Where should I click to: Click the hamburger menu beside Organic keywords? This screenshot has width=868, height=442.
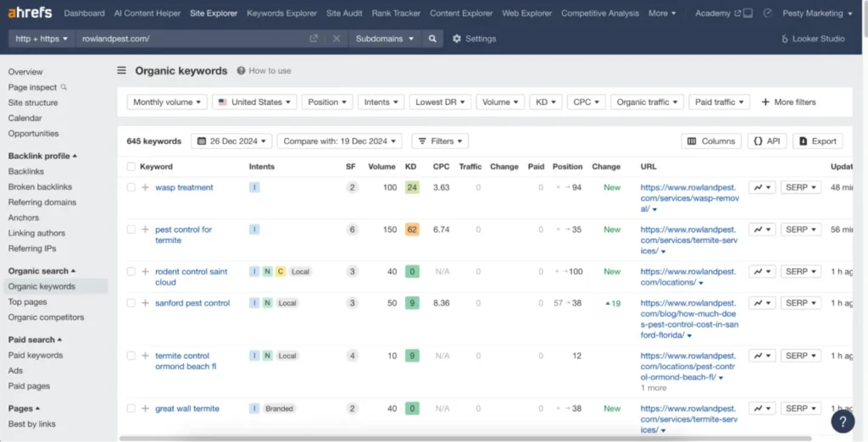pyautogui.click(x=122, y=71)
